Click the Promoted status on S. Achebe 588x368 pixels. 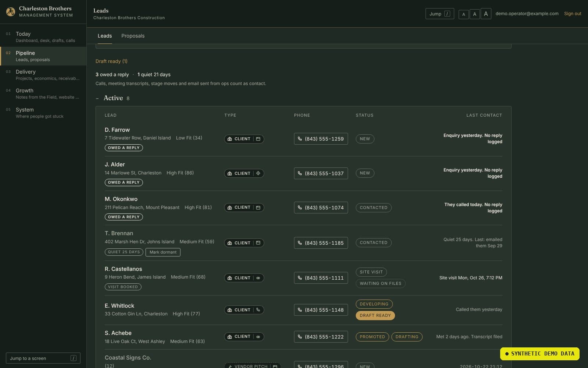click(372, 337)
